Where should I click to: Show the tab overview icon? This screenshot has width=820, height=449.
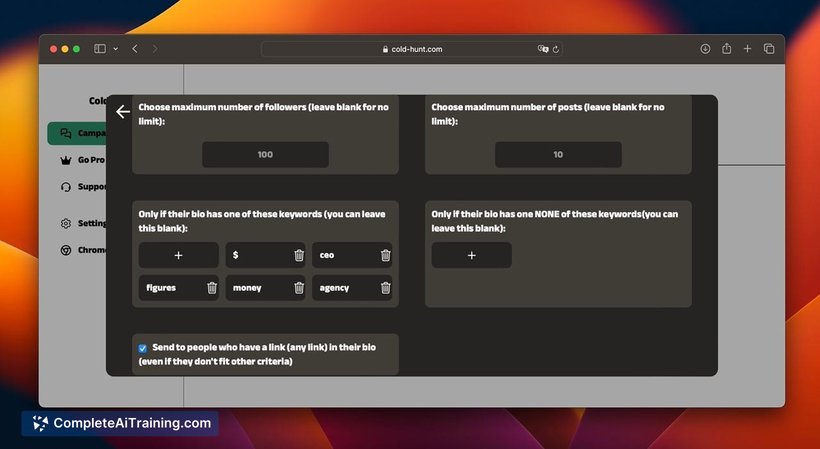[769, 49]
